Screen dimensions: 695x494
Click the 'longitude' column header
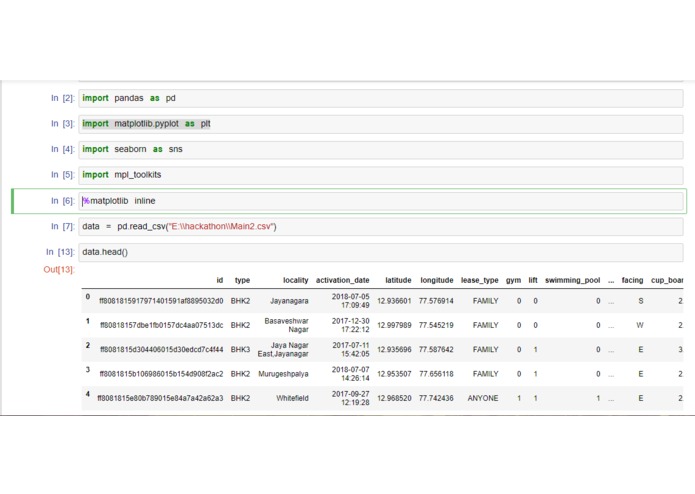[437, 280]
